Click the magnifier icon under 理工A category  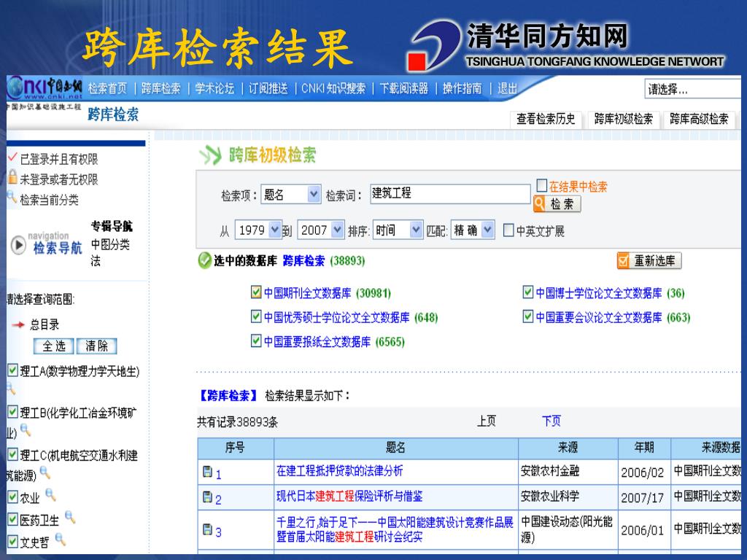click(10, 390)
